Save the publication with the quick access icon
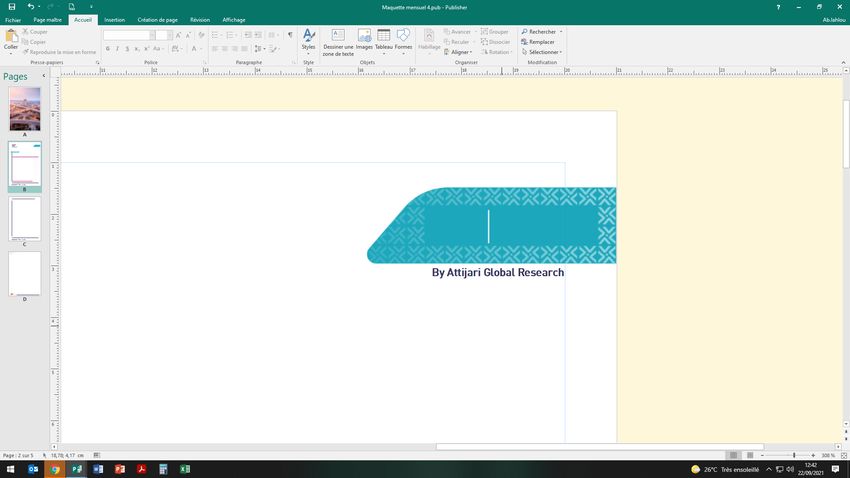 [x=11, y=7]
